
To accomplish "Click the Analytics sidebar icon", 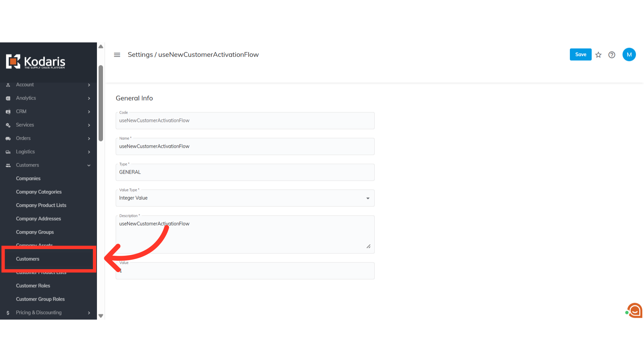I will [x=8, y=98].
